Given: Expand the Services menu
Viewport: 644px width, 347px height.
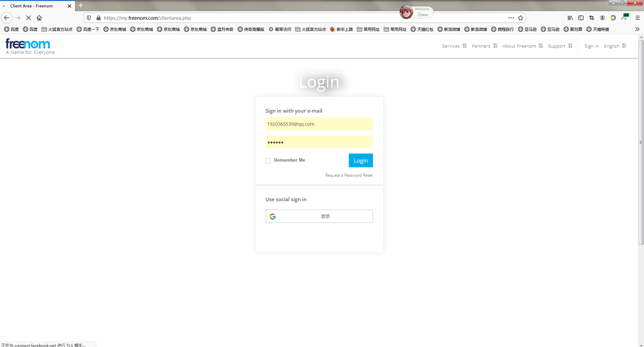Looking at the screenshot, I should pos(454,46).
